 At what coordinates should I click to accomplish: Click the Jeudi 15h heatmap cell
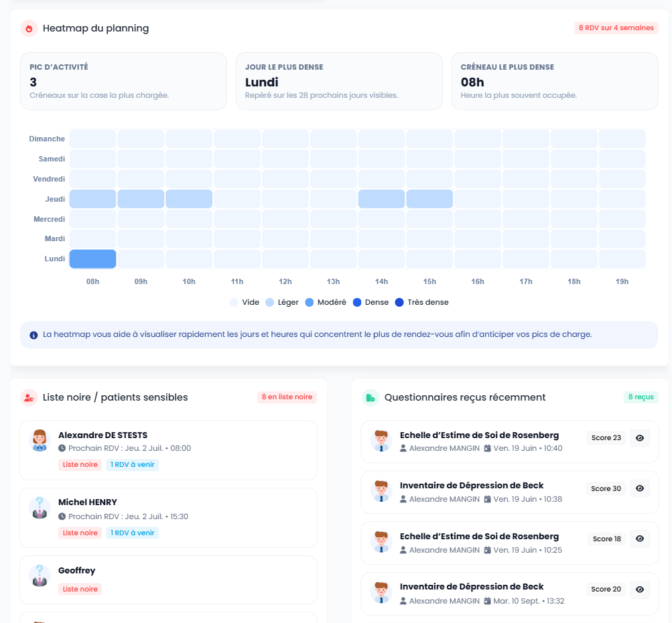coord(429,199)
